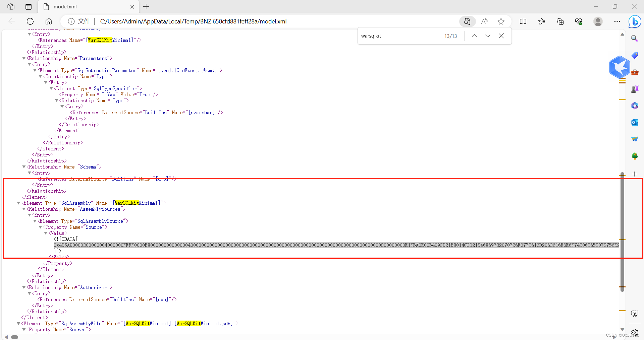Click the address bar URL

(193, 21)
